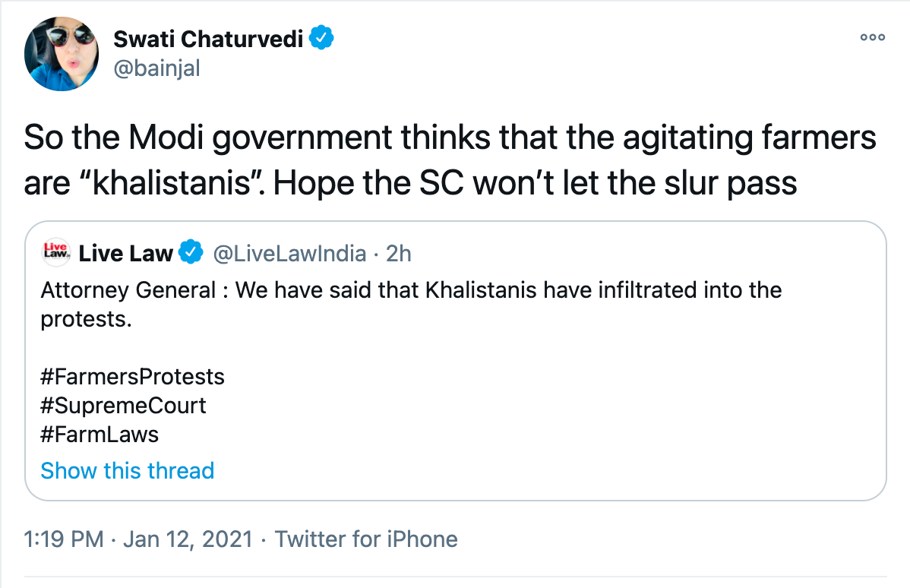Viewport: 910px width, 588px height.
Task: Open the Swati Chaturvedi display name link
Action: click(207, 39)
